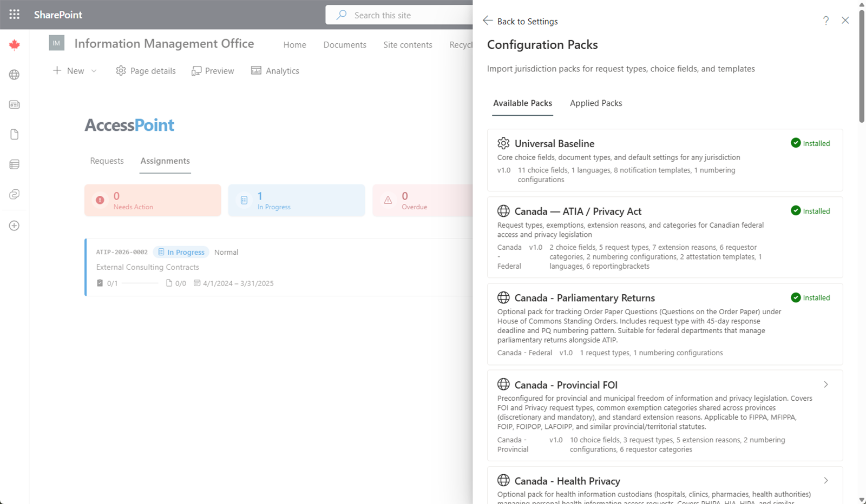Viewport: 866px width, 504px height.
Task: Expand the Canada - Health Privacy pack
Action: coord(825,480)
